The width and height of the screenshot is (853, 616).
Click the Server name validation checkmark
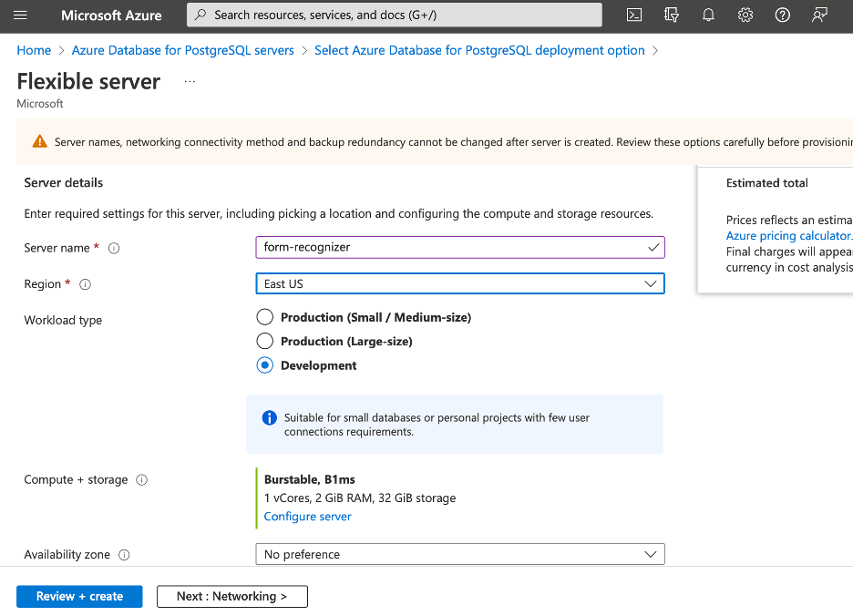[x=653, y=248]
